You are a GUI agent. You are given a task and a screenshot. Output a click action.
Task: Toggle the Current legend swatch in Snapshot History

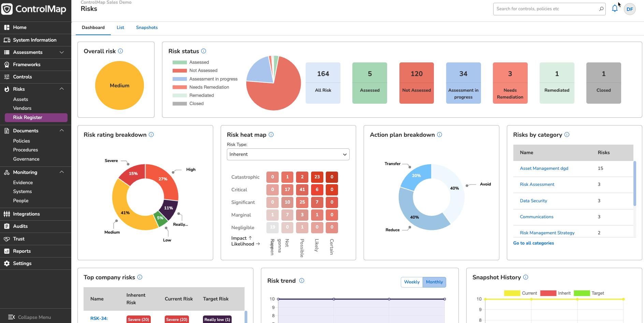coord(512,293)
